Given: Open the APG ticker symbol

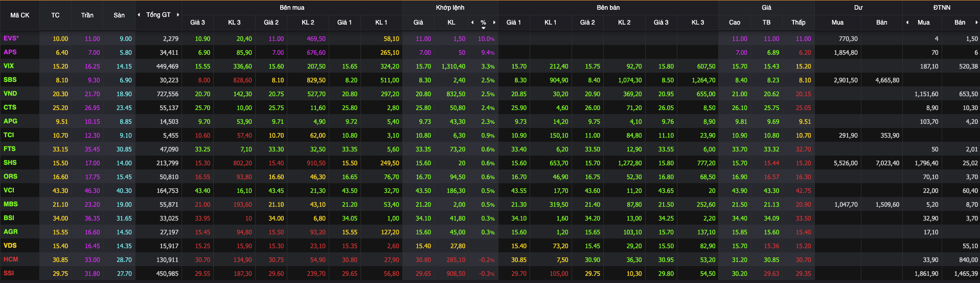Looking at the screenshot, I should point(10,121).
